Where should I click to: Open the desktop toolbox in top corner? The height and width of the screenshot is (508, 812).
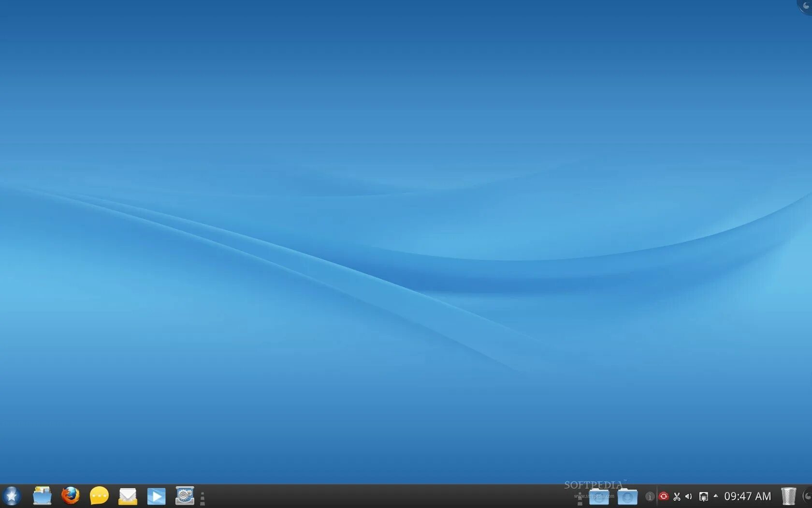pyautogui.click(x=806, y=6)
